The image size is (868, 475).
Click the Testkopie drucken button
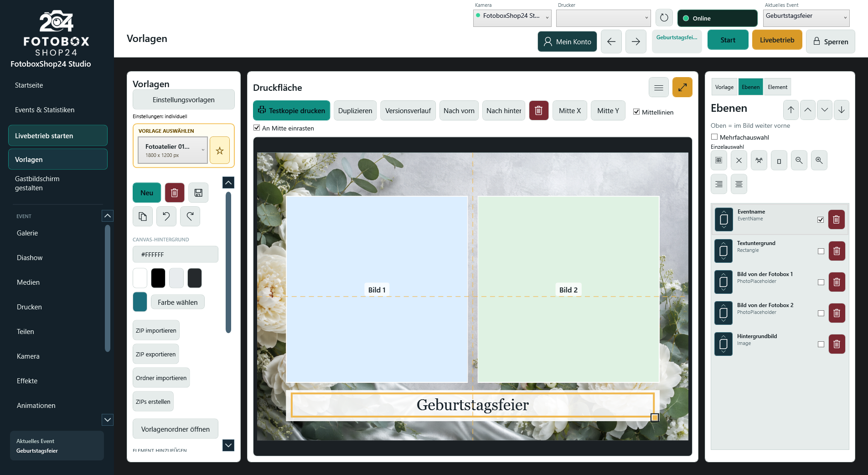coord(292,110)
